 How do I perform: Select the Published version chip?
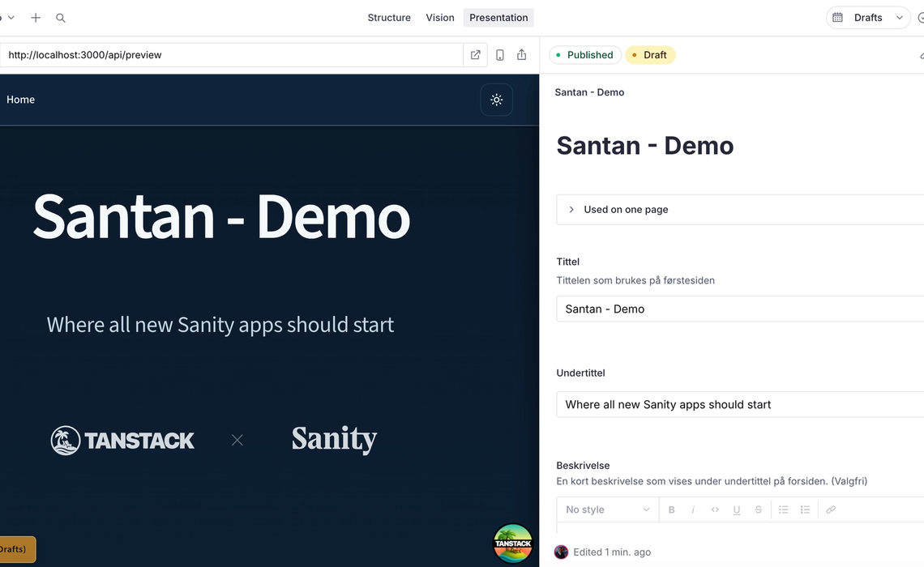point(585,55)
